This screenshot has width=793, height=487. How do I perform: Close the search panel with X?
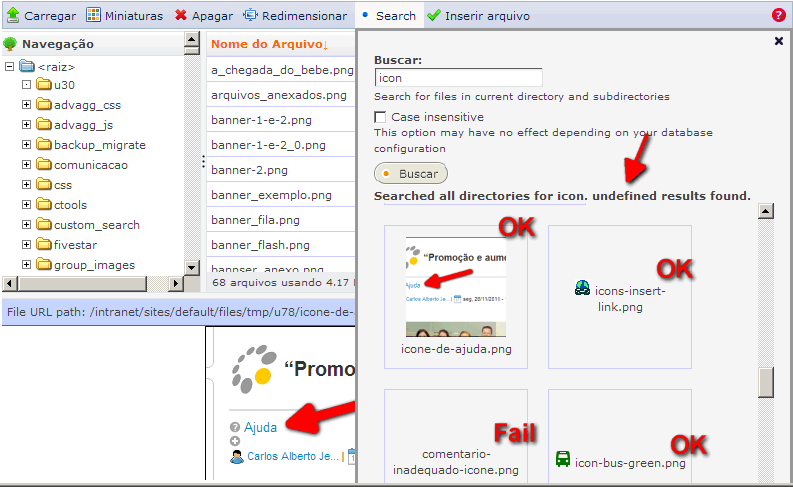pyautogui.click(x=779, y=41)
